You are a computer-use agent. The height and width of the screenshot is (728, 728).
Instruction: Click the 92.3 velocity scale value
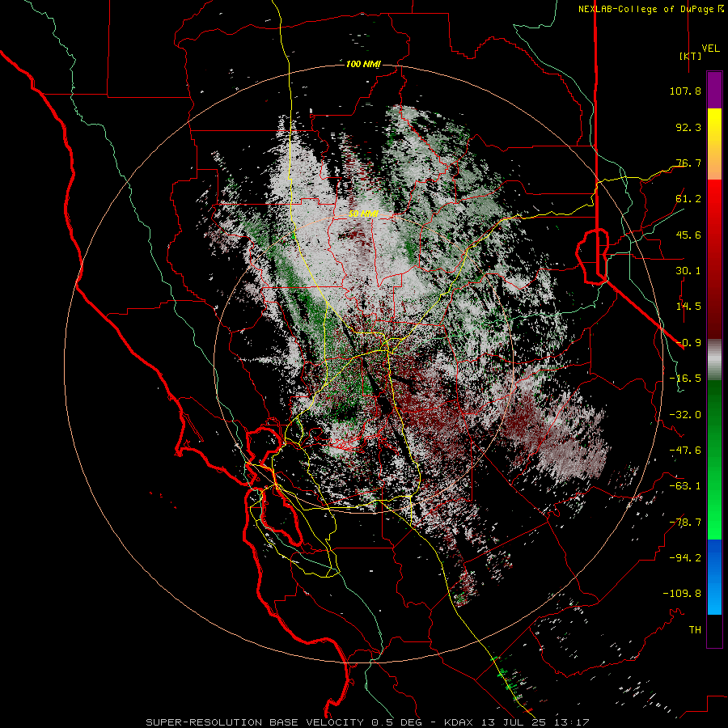pos(688,127)
